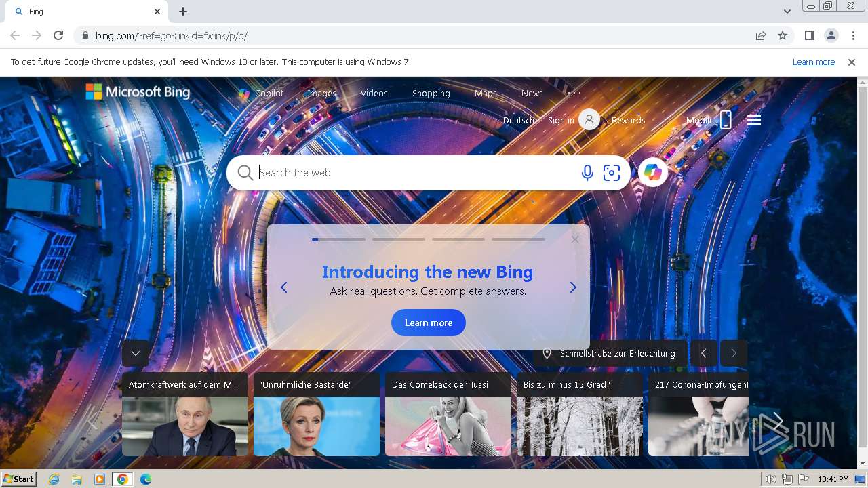Open Copilot nav link

click(262, 94)
